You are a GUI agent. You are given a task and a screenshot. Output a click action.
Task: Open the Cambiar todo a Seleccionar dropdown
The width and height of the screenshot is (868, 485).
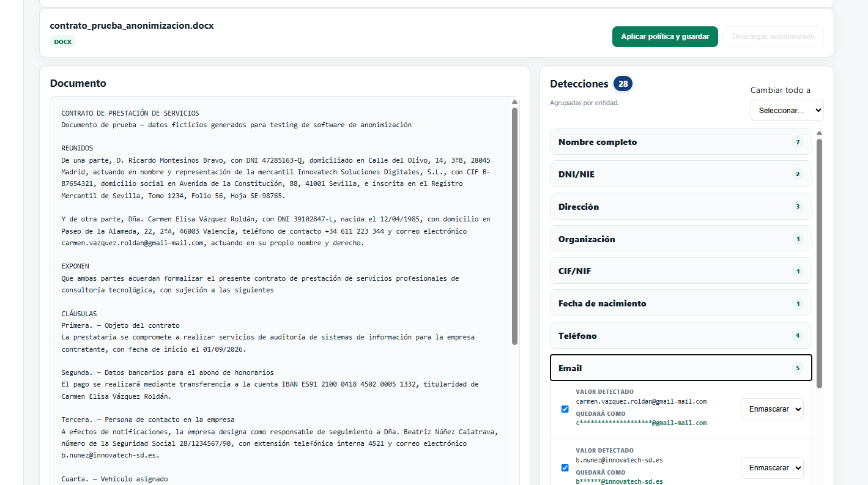(787, 111)
